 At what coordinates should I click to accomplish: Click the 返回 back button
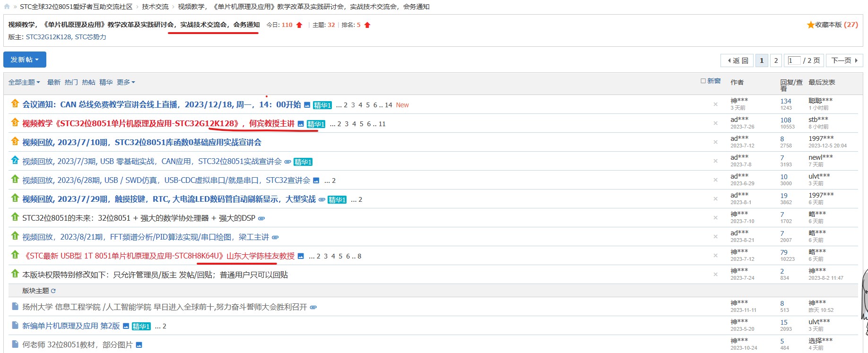(738, 60)
